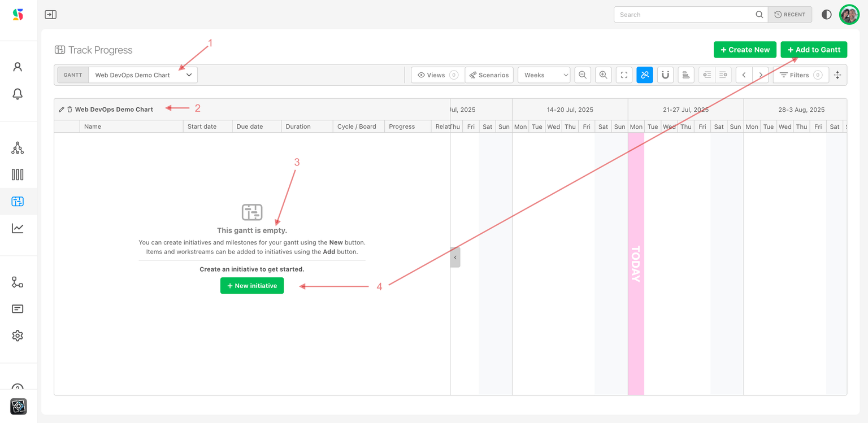Click the zoom in magnifier icon
Viewport: 868px width, 423px height.
tap(603, 75)
